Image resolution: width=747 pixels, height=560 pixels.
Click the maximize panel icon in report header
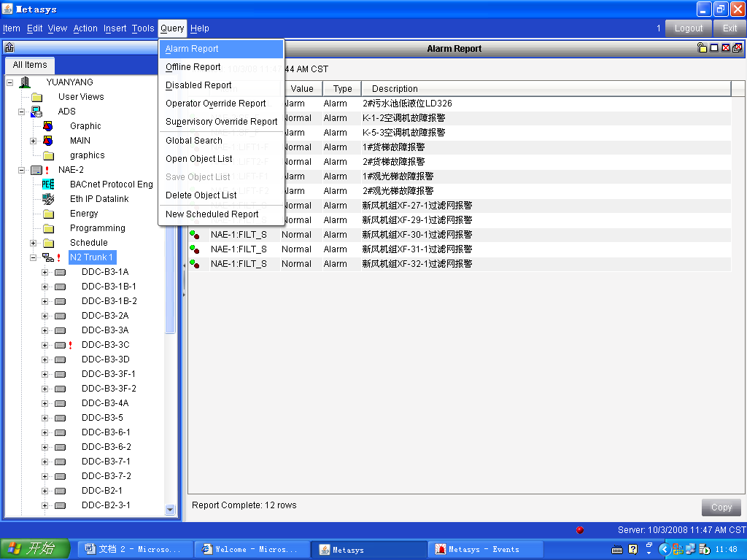(714, 48)
